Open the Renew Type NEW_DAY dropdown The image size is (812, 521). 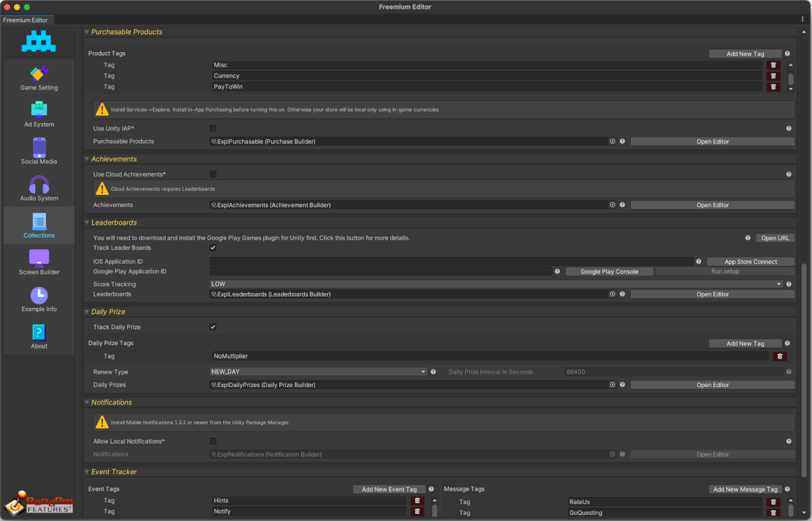[318, 371]
